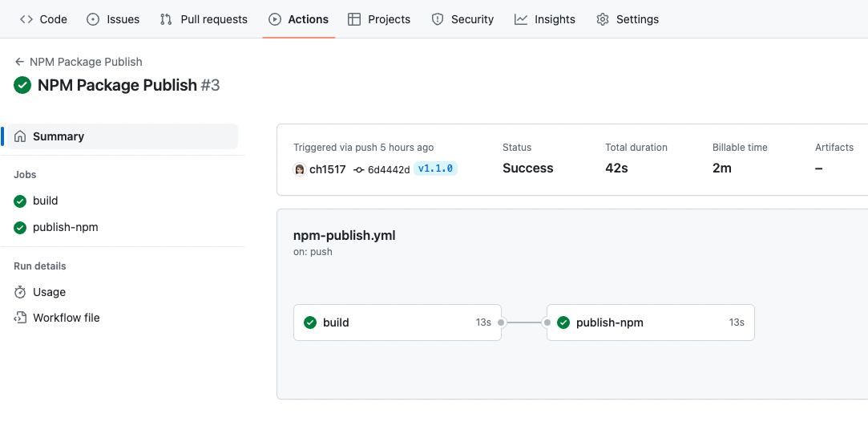Click the Usage stopwatch icon

(20, 292)
